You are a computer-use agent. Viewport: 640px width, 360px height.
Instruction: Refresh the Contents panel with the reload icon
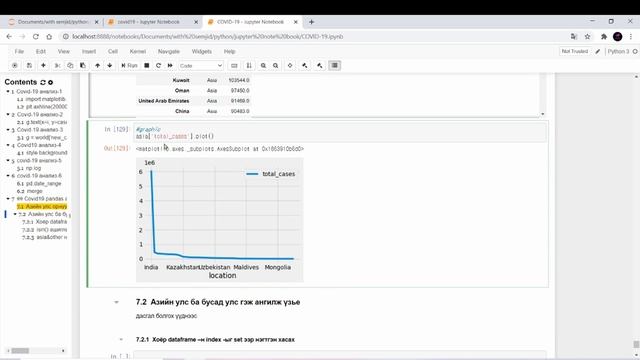click(43, 82)
